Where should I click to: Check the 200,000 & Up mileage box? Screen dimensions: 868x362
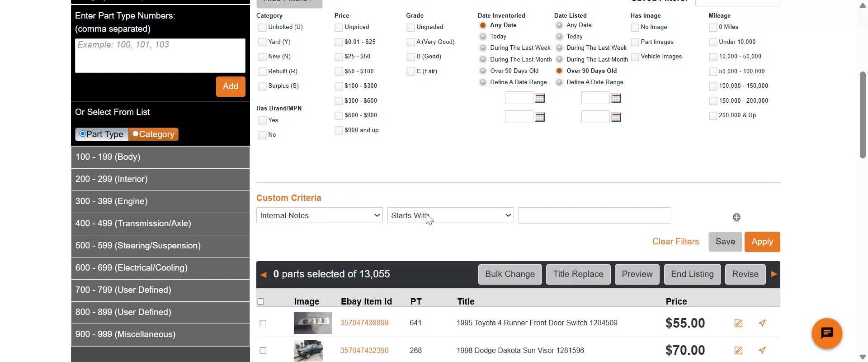click(713, 116)
